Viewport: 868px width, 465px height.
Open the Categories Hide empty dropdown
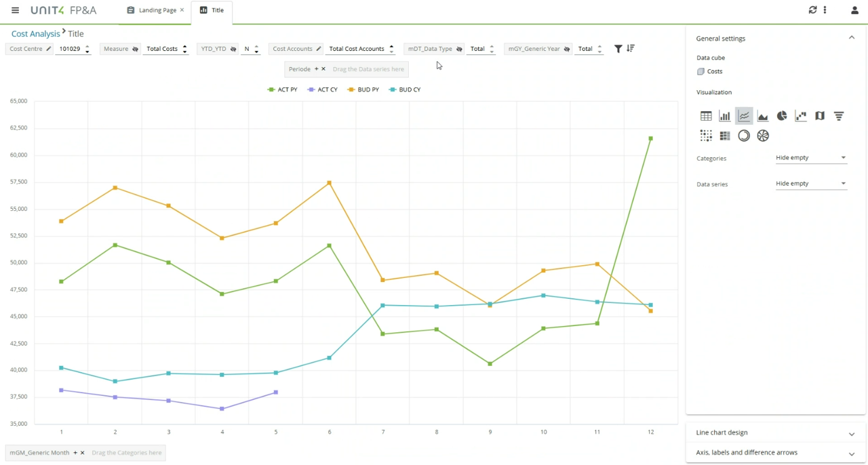[811, 157]
